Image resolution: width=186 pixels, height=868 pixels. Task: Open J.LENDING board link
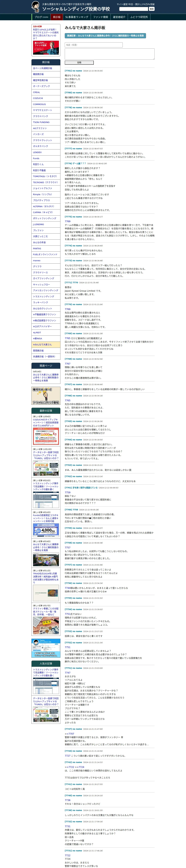pyautogui.click(x=46, y=224)
